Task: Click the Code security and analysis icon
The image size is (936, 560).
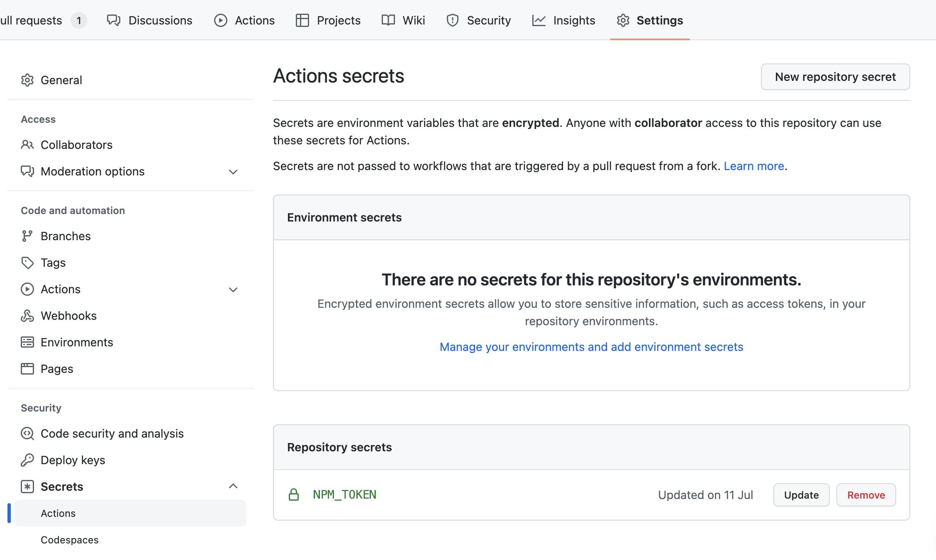Action: pos(27,433)
